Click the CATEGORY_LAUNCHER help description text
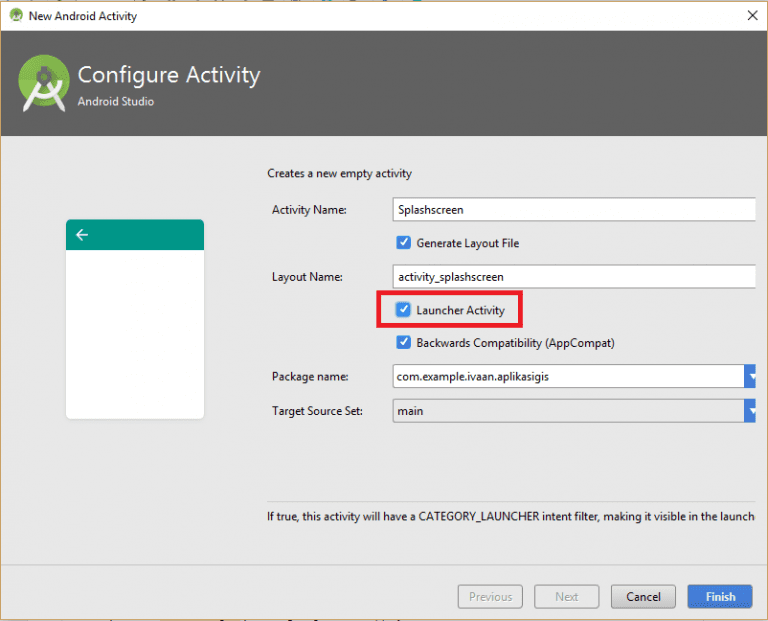Image resolution: width=768 pixels, height=621 pixels. coord(510,517)
